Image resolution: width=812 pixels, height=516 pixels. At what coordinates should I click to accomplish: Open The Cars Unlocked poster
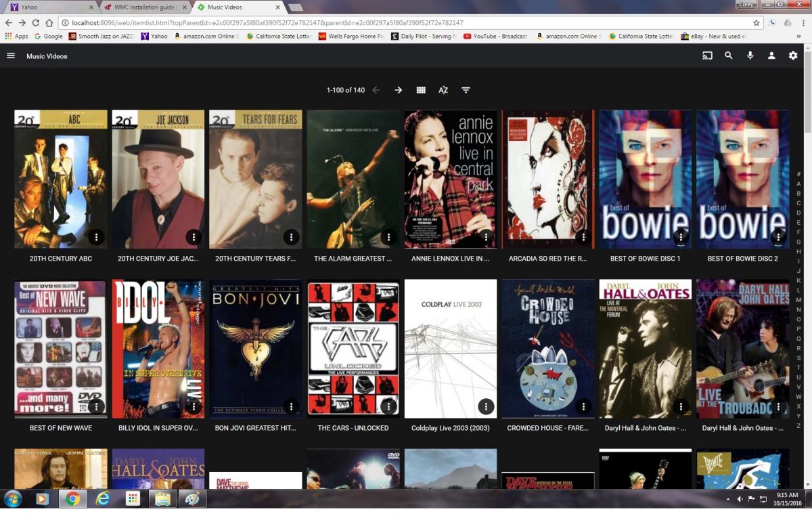(x=353, y=349)
